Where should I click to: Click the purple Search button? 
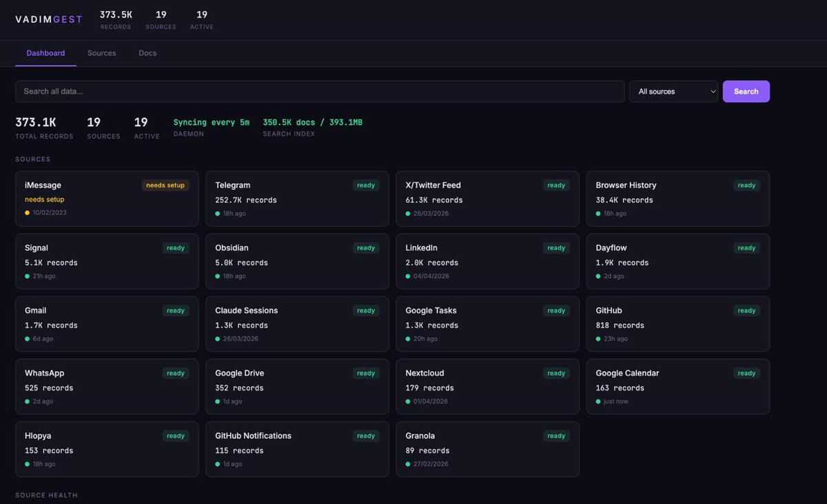coord(746,92)
